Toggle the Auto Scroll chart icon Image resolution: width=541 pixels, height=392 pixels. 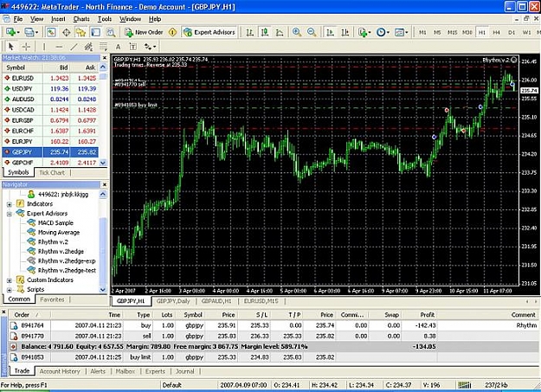point(330,32)
